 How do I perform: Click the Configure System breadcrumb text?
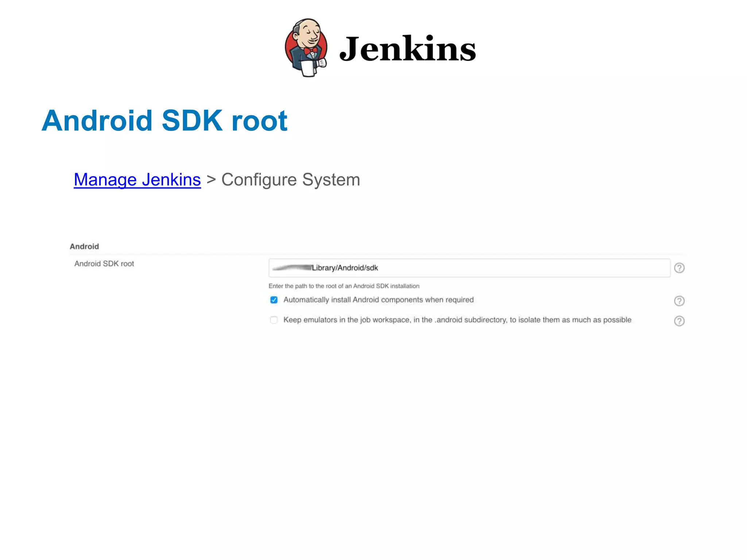pyautogui.click(x=291, y=179)
